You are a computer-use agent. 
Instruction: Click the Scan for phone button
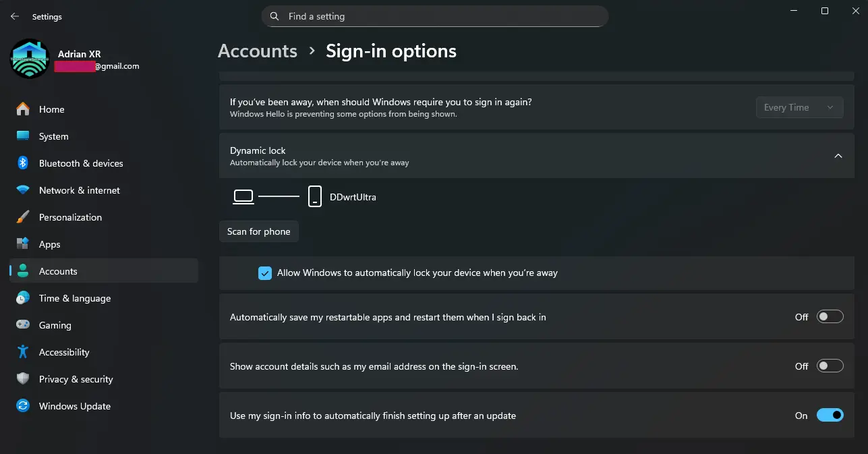click(x=259, y=231)
